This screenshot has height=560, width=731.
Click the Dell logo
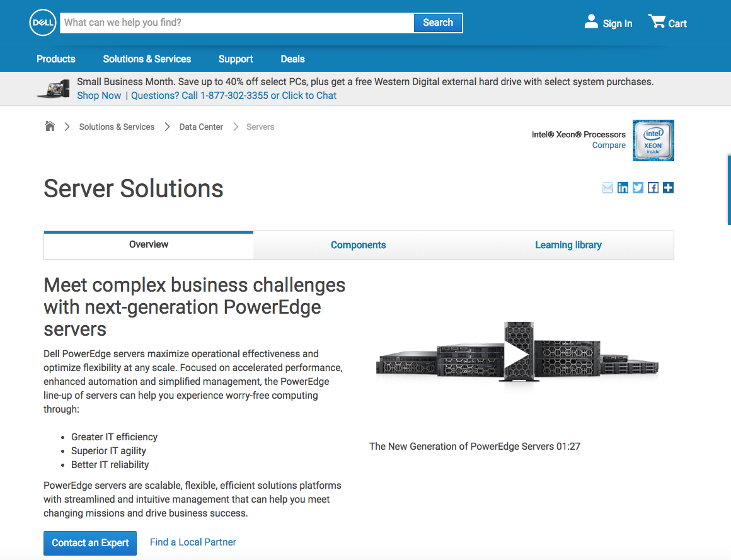[42, 23]
